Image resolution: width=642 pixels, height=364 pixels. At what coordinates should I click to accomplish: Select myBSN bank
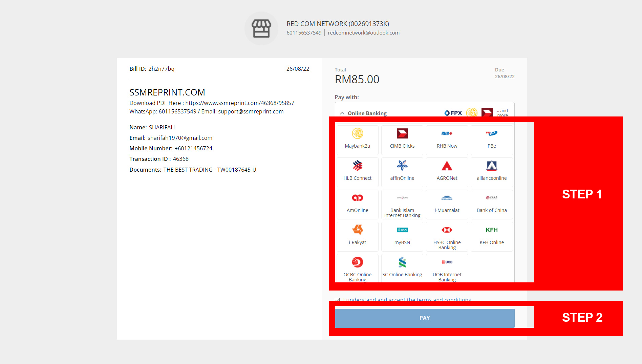pos(402,236)
